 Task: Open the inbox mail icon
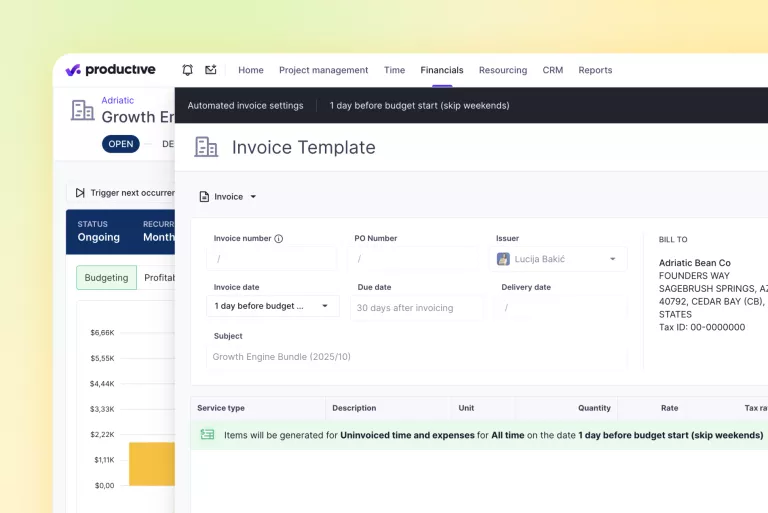click(x=211, y=70)
